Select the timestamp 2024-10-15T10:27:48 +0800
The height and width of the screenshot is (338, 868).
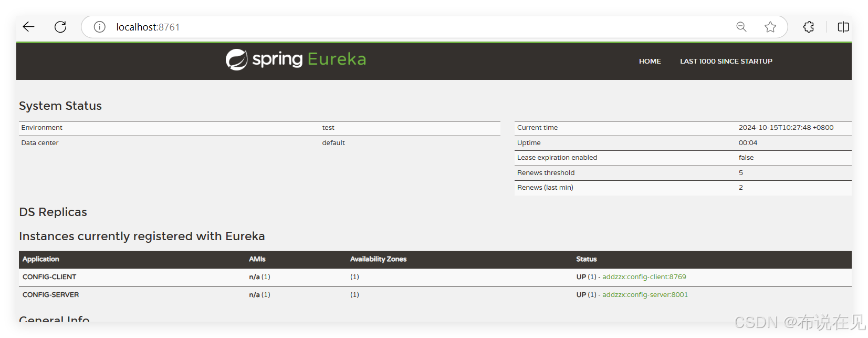(x=786, y=128)
